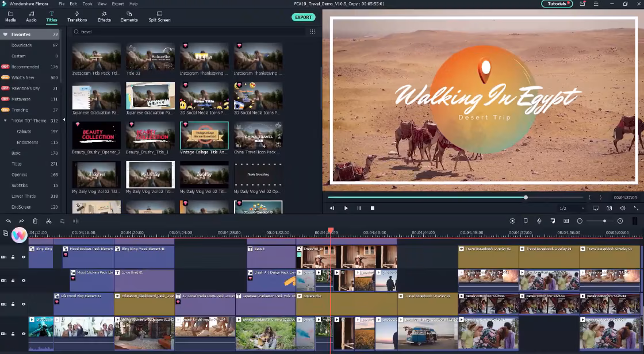Switch to the Transitions tab
This screenshot has width=644, height=354.
click(77, 17)
